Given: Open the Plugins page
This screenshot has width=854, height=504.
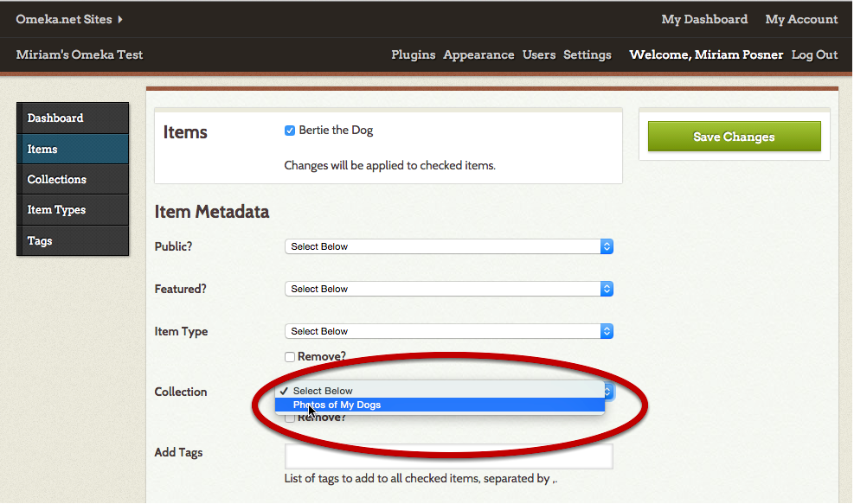Looking at the screenshot, I should tap(413, 54).
